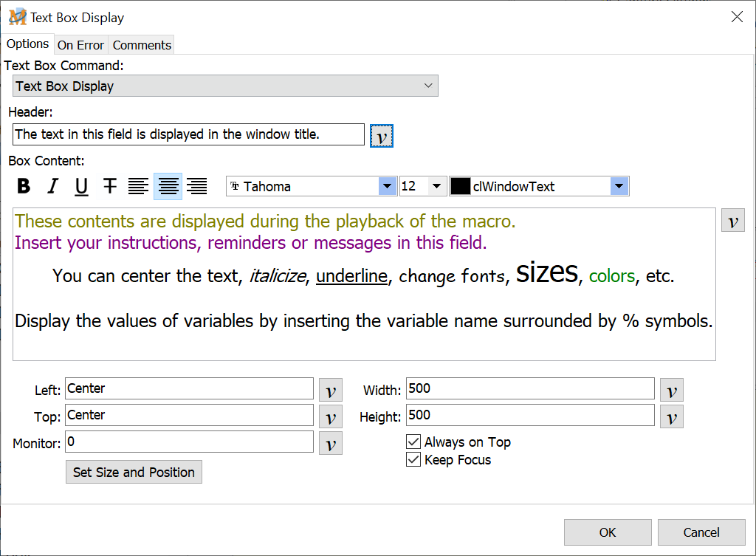
Task: Apply italic formatting to text
Action: point(52,186)
